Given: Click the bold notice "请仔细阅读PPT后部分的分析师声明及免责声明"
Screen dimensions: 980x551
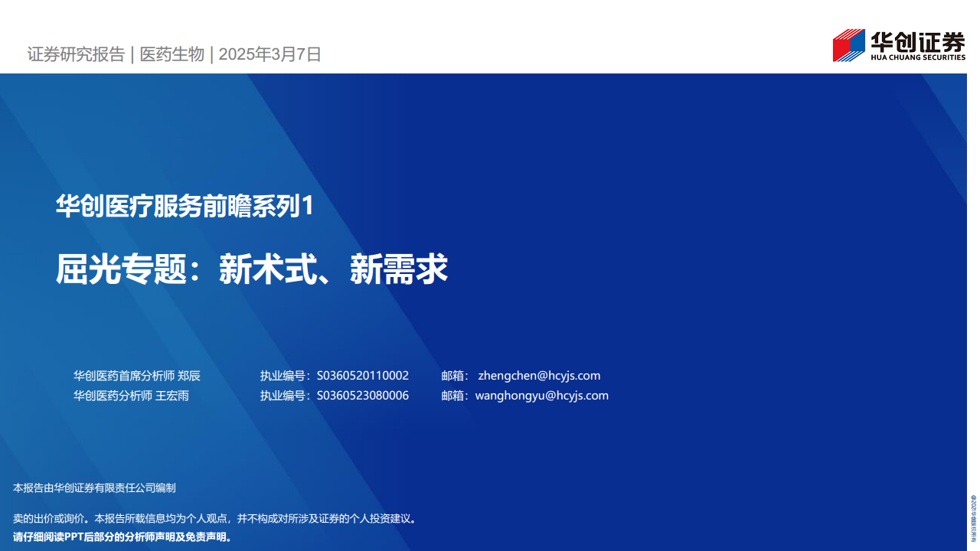Looking at the screenshot, I should [x=123, y=536].
